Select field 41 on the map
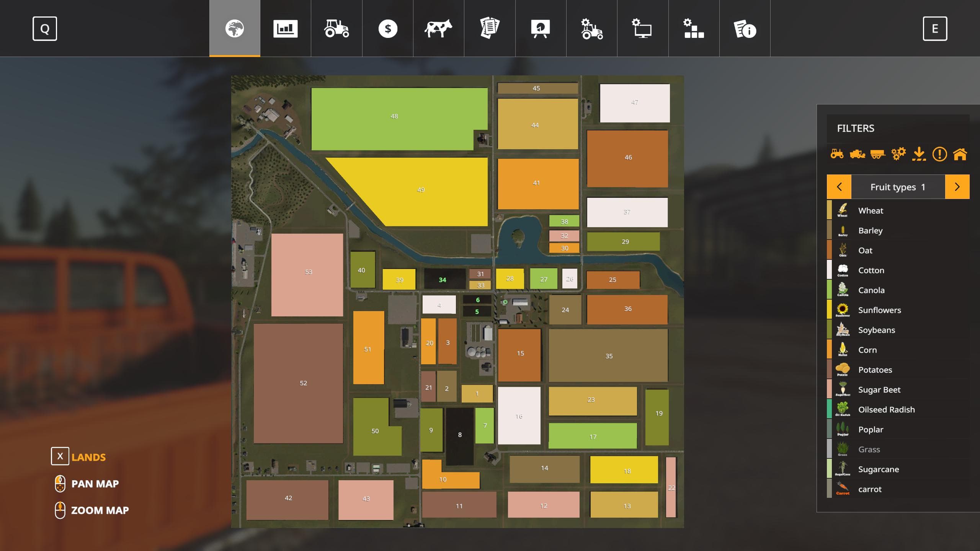The width and height of the screenshot is (980, 551). tap(538, 184)
